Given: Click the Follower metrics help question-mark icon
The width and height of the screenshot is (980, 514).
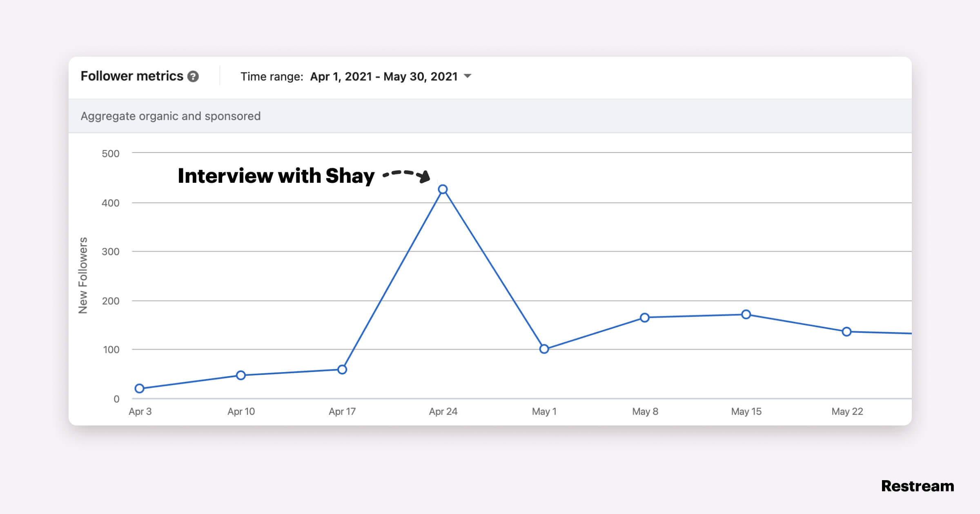Looking at the screenshot, I should [x=193, y=76].
